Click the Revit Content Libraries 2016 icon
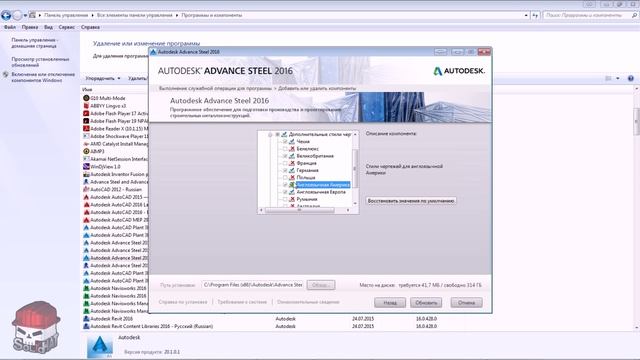This screenshot has height=360, width=640. (86, 327)
